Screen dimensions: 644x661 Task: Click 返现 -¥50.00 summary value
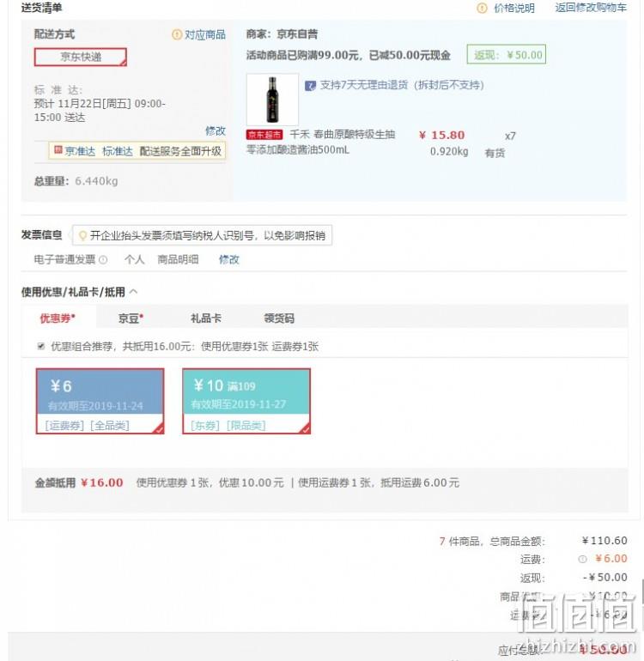605,578
